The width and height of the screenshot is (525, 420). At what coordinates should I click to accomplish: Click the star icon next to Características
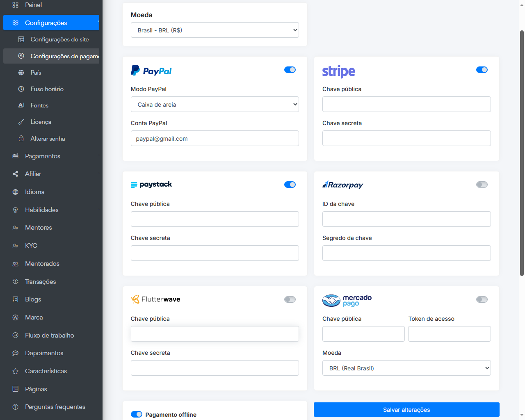click(x=16, y=371)
